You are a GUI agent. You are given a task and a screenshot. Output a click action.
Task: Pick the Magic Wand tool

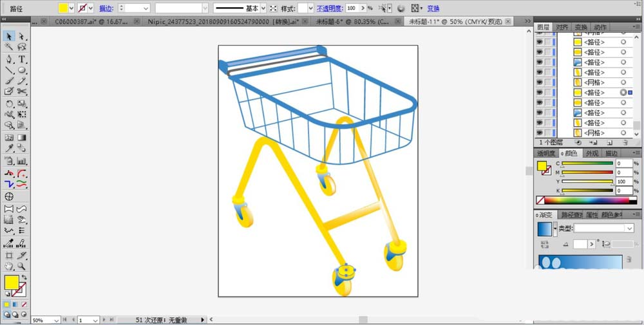(x=9, y=47)
